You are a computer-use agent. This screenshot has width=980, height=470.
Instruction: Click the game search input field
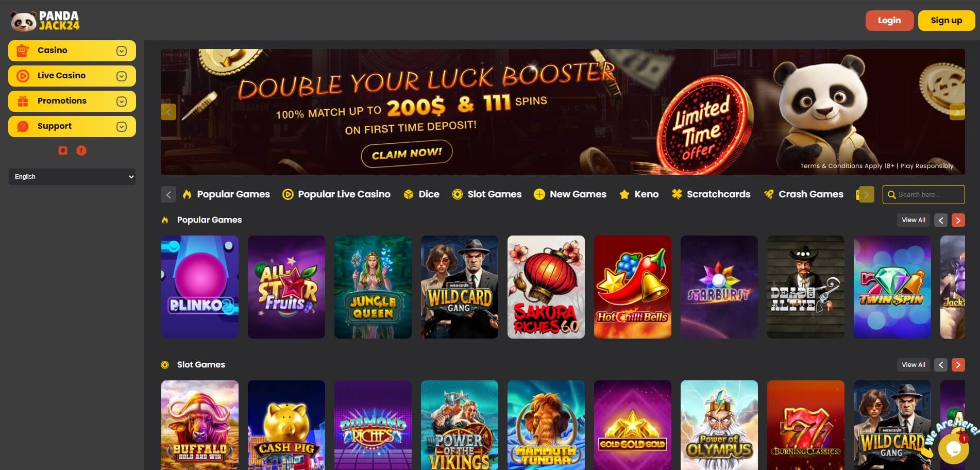tap(924, 194)
